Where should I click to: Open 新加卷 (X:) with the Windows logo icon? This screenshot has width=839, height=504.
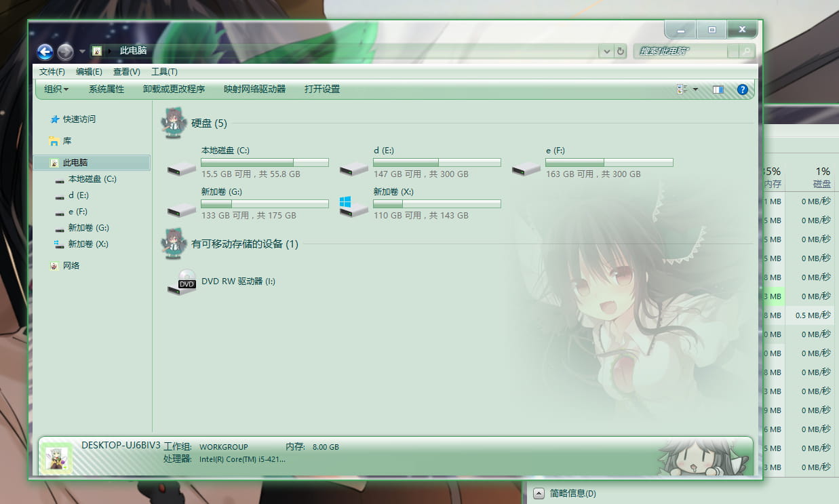(x=348, y=203)
